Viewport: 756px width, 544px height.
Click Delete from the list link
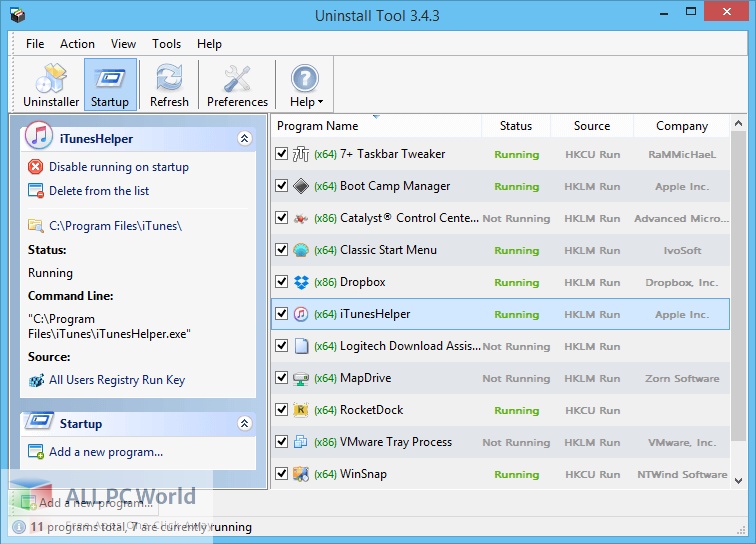coord(99,191)
